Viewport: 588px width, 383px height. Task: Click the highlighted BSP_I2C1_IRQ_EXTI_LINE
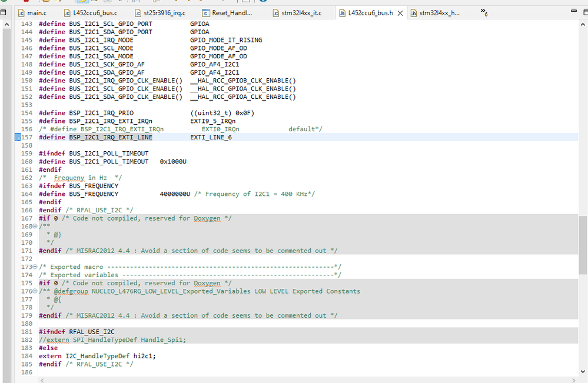click(111, 137)
